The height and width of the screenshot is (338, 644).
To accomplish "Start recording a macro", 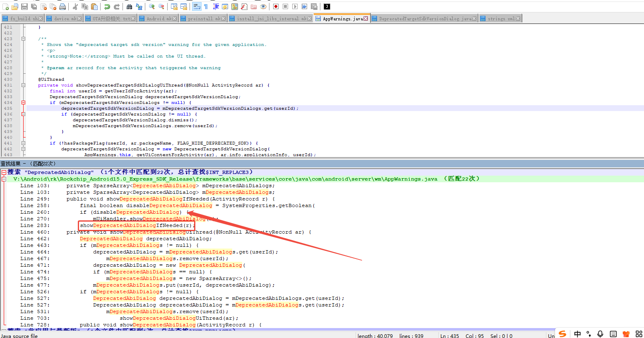I will (276, 7).
